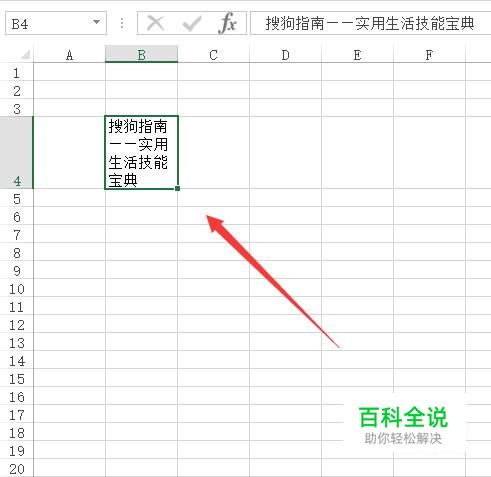The image size is (491, 477).
Task: Select column E header
Action: [357, 55]
